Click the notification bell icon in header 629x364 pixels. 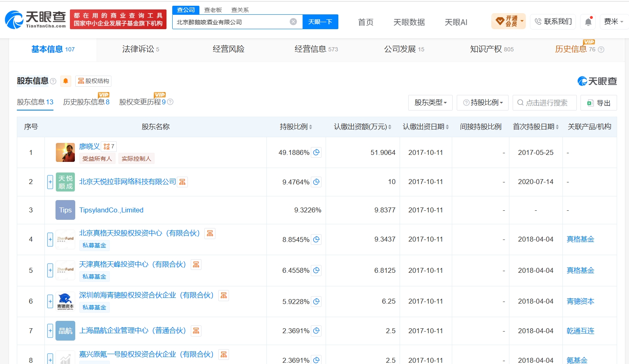point(588,22)
